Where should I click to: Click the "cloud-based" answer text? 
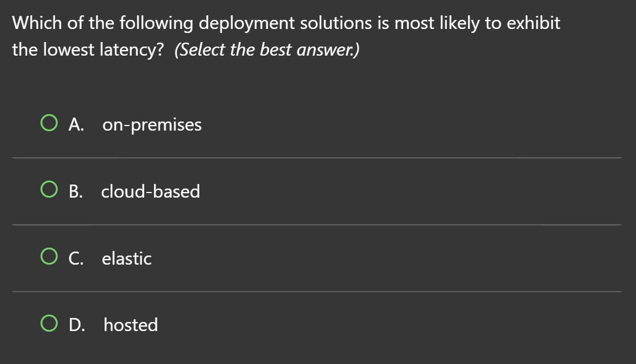point(150,192)
